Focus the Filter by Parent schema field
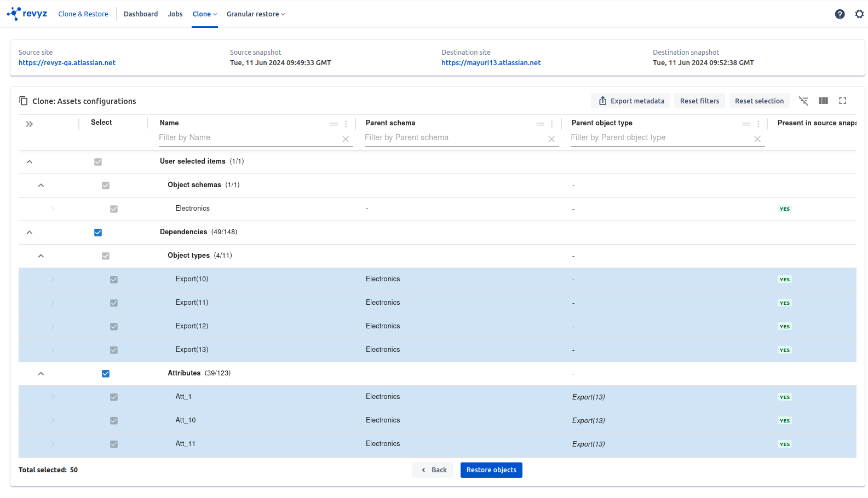The height and width of the screenshot is (498, 868). click(x=455, y=138)
